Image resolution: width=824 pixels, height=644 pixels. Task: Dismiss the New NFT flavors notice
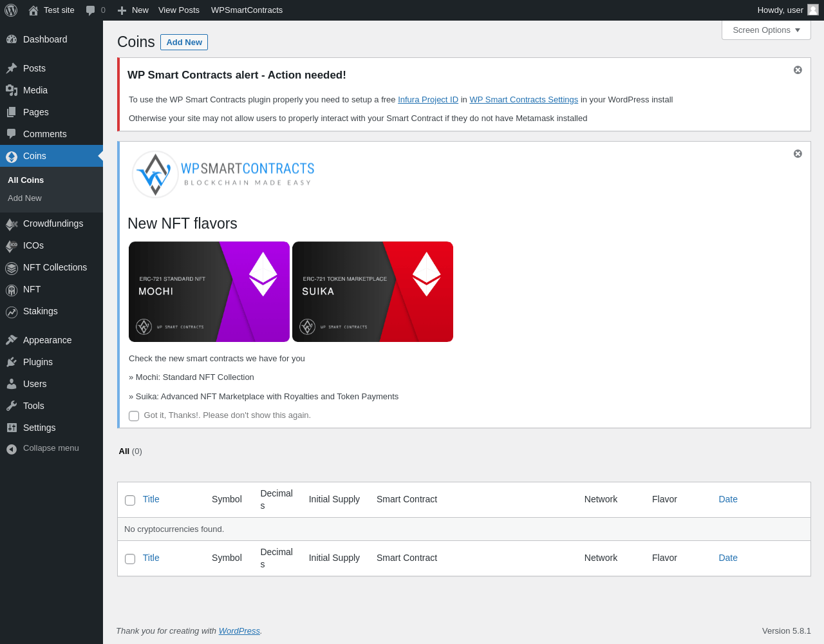point(798,153)
